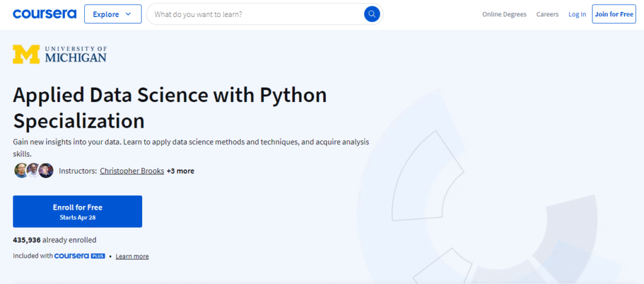644x284 pixels.
Task: Click the Enroll for Free button
Action: 77,211
